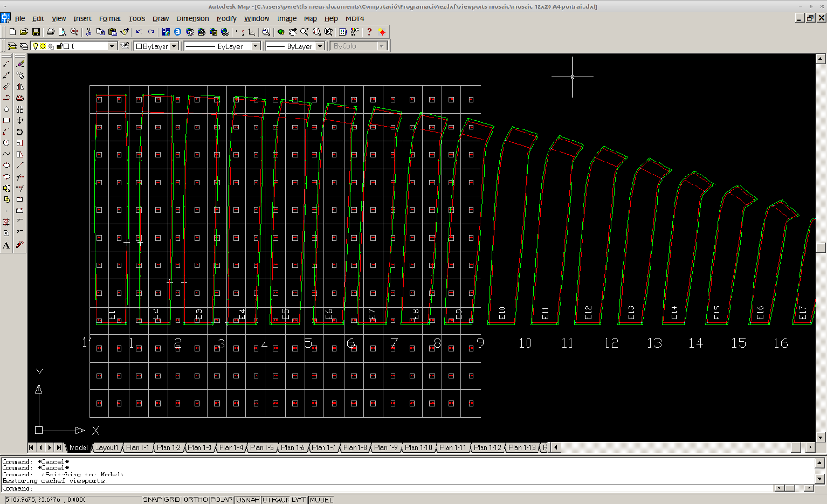Toggle SNAP mode in status bar
Viewport: 827px width, 504px height.
pos(152,499)
